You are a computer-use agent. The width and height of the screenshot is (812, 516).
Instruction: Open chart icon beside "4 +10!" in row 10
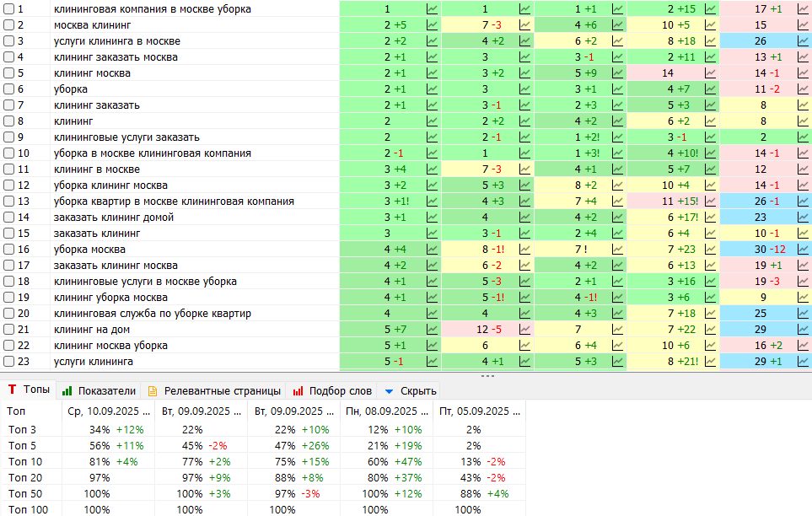tap(711, 153)
